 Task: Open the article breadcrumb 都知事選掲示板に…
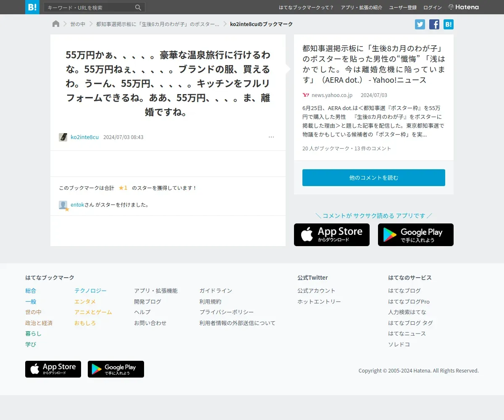[157, 24]
